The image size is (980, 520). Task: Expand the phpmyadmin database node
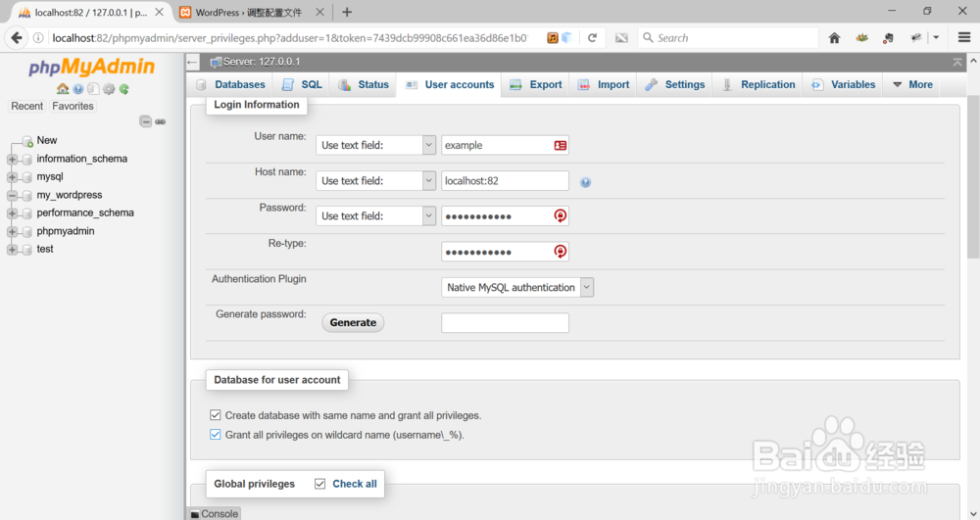pos(12,231)
